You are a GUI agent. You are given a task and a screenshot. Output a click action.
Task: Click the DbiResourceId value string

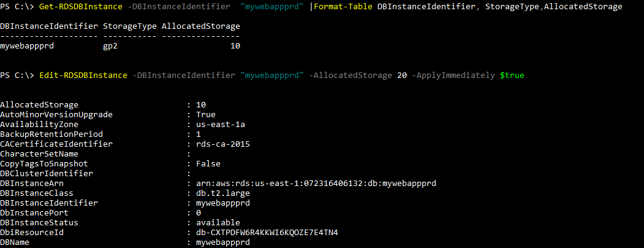click(267, 233)
